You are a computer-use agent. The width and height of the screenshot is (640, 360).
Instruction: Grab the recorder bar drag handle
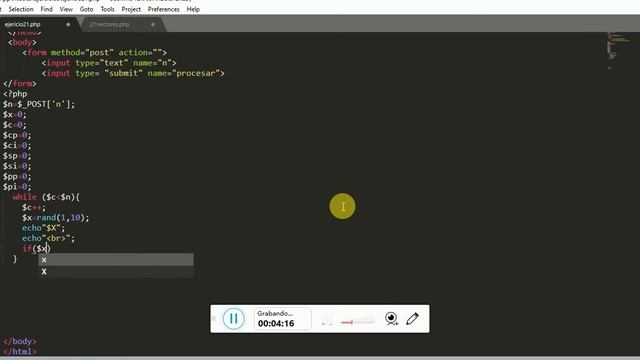(x=214, y=318)
